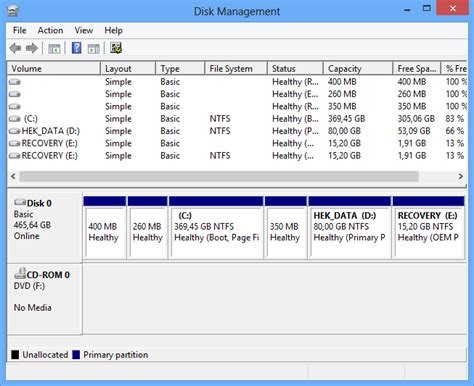474x386 pixels.
Task: Click the 66 % free cell
Action: pos(455,131)
